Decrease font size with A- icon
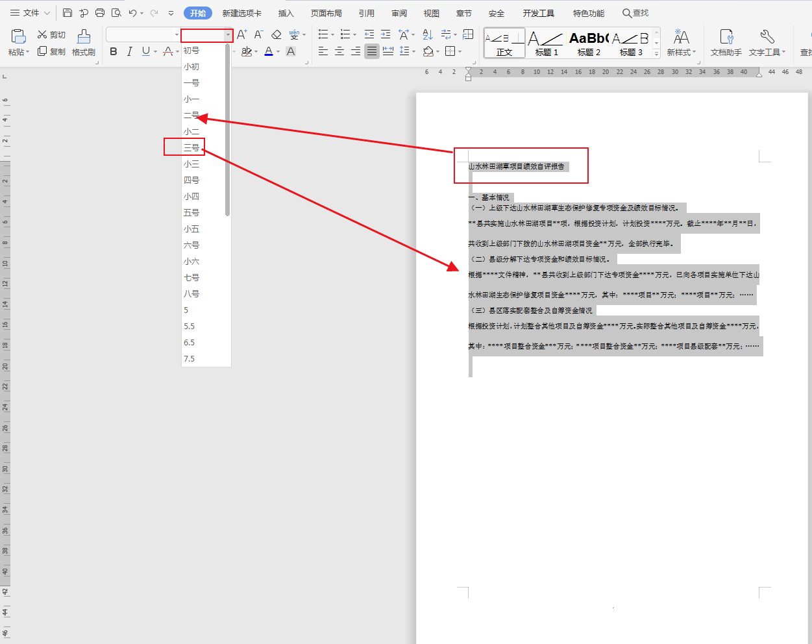Viewport: 812px width, 644px height. (x=258, y=35)
